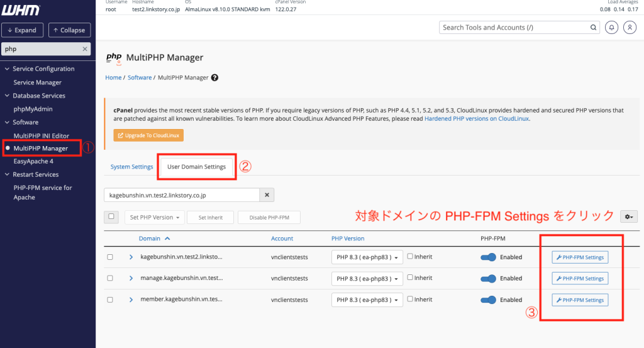This screenshot has height=348, width=644.
Task: Click the notifications bell icon
Action: (x=611, y=28)
